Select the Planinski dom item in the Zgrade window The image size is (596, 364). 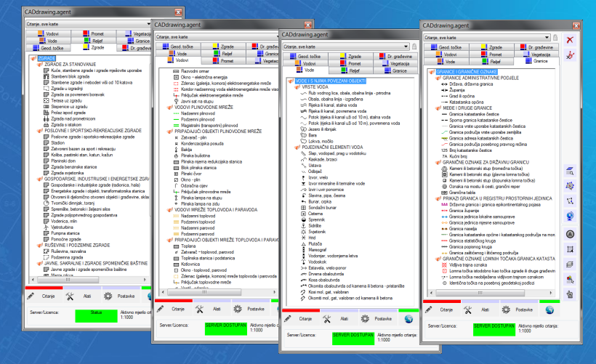click(63, 161)
